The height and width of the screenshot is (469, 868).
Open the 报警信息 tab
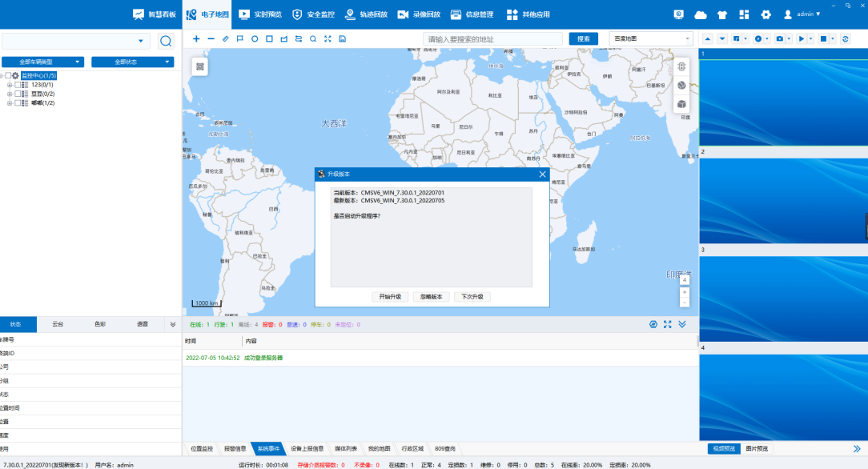click(235, 448)
